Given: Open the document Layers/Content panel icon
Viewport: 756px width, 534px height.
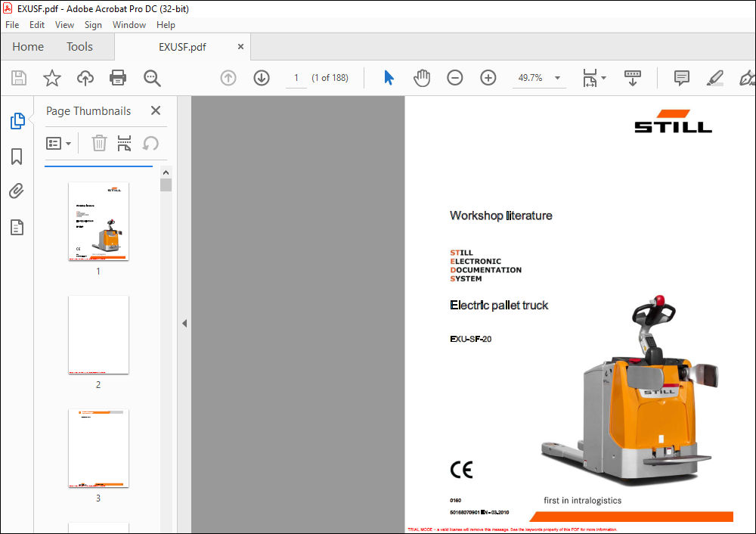Looking at the screenshot, I should (x=17, y=227).
